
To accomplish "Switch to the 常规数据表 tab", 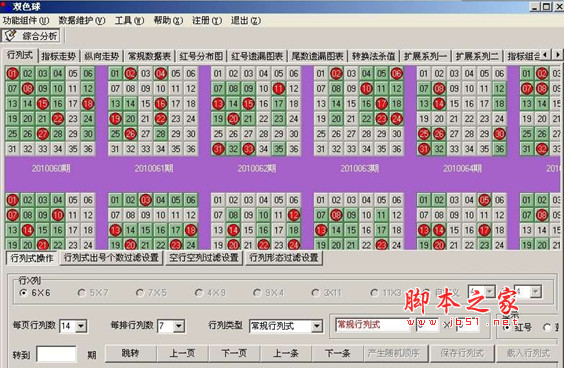I will [x=149, y=56].
